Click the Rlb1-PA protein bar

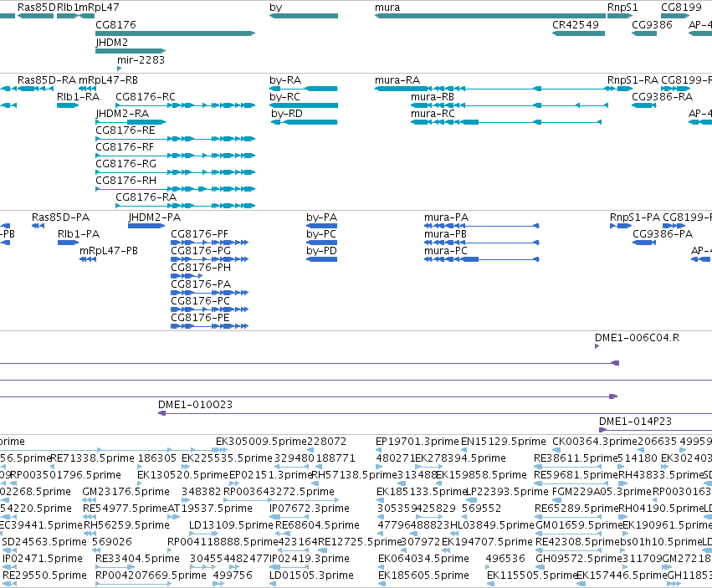tap(68, 243)
